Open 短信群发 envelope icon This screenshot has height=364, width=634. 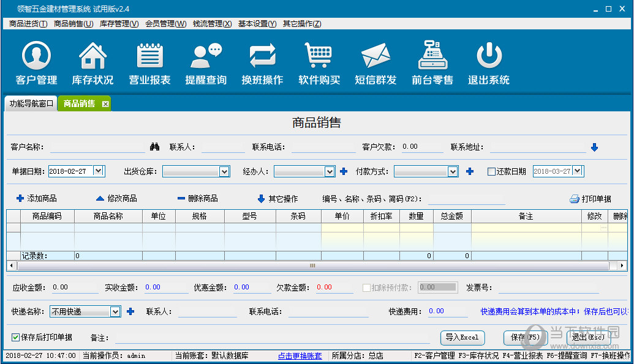[375, 62]
